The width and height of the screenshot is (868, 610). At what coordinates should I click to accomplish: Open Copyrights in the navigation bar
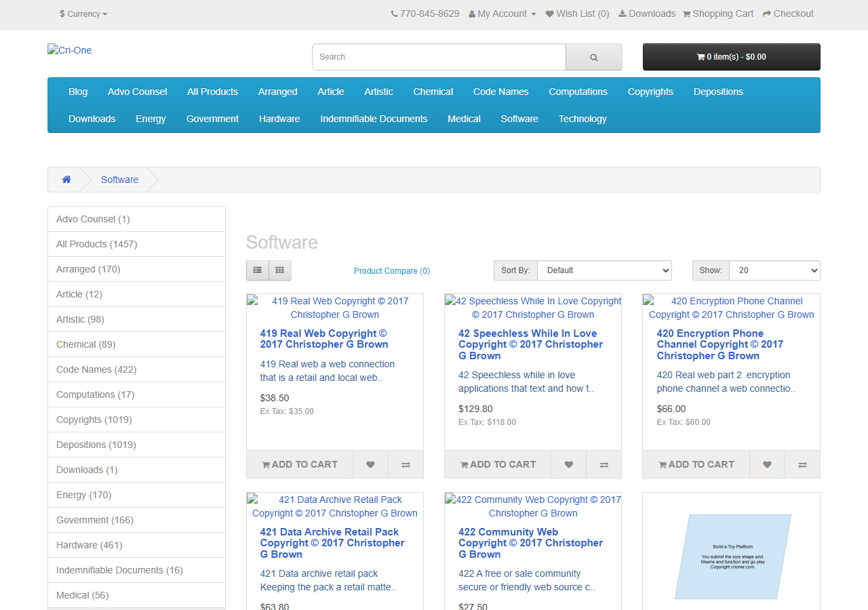tap(650, 91)
